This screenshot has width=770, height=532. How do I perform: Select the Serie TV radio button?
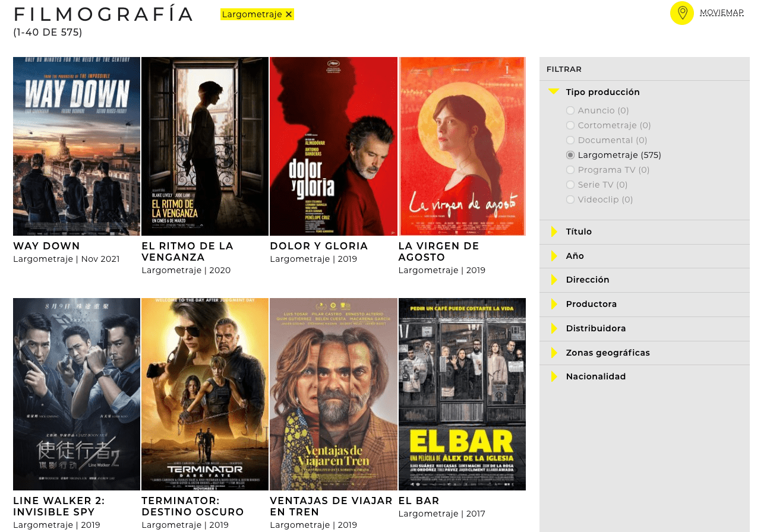point(570,185)
